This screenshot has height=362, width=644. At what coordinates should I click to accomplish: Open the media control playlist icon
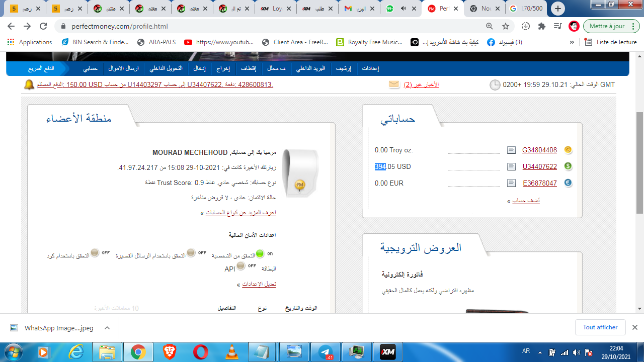(x=557, y=26)
